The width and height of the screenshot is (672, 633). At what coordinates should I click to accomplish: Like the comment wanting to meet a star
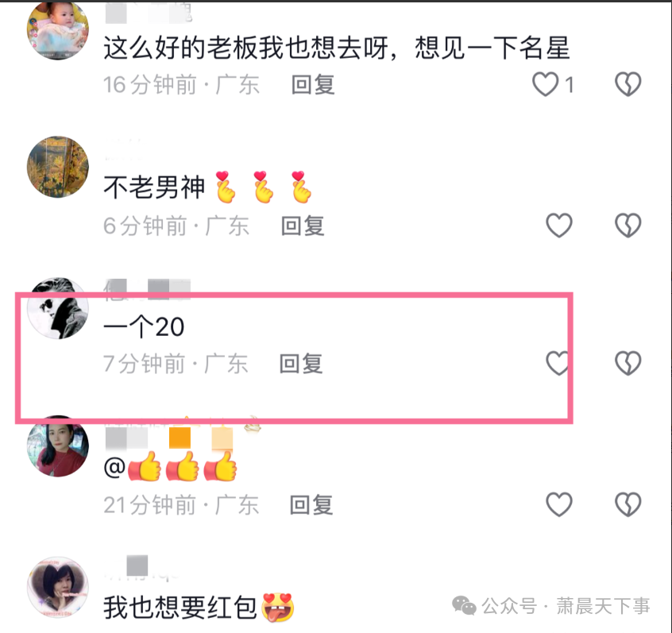(546, 84)
